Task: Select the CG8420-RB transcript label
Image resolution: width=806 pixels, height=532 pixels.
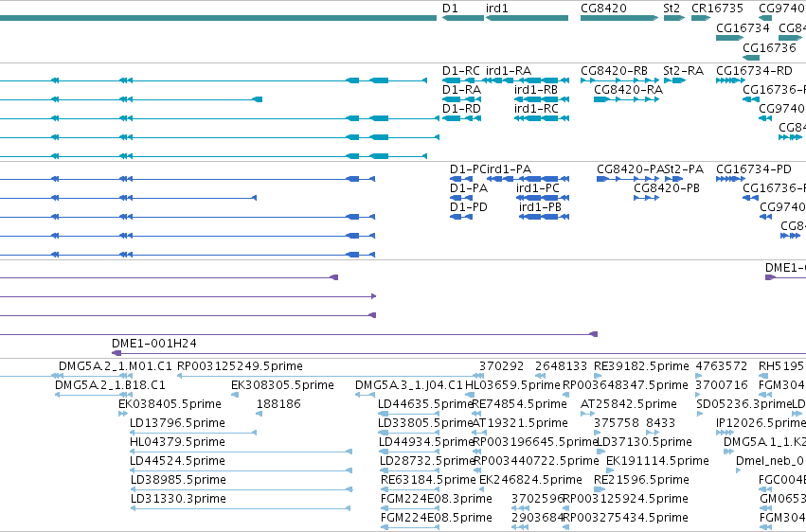Action: (x=614, y=71)
